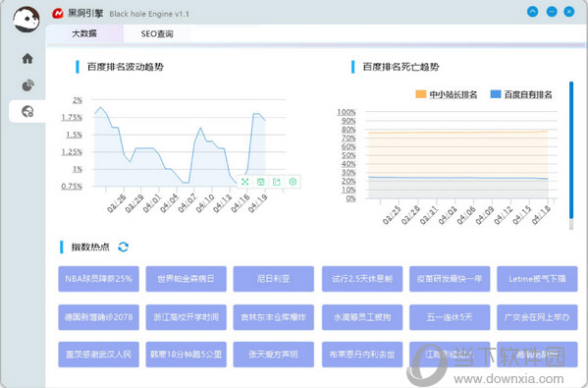This screenshot has height=388, width=588.
Task: Switch to the 大数据 tab
Action: (x=84, y=33)
